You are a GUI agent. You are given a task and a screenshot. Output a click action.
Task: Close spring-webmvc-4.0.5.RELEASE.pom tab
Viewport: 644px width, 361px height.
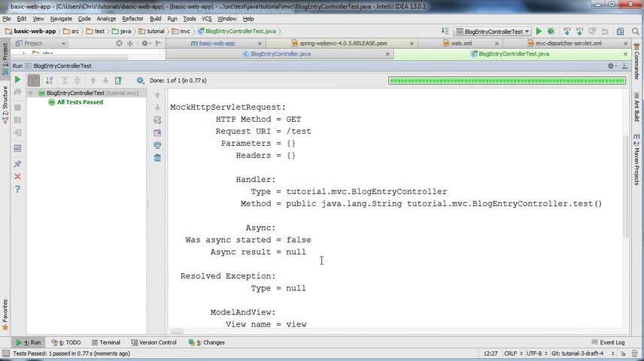pos(412,44)
